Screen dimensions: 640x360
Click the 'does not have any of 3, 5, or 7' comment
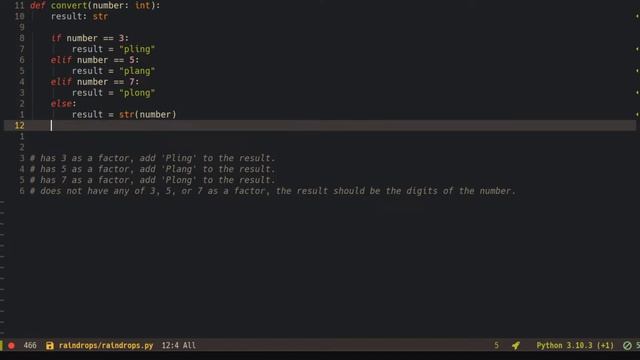coord(273,191)
